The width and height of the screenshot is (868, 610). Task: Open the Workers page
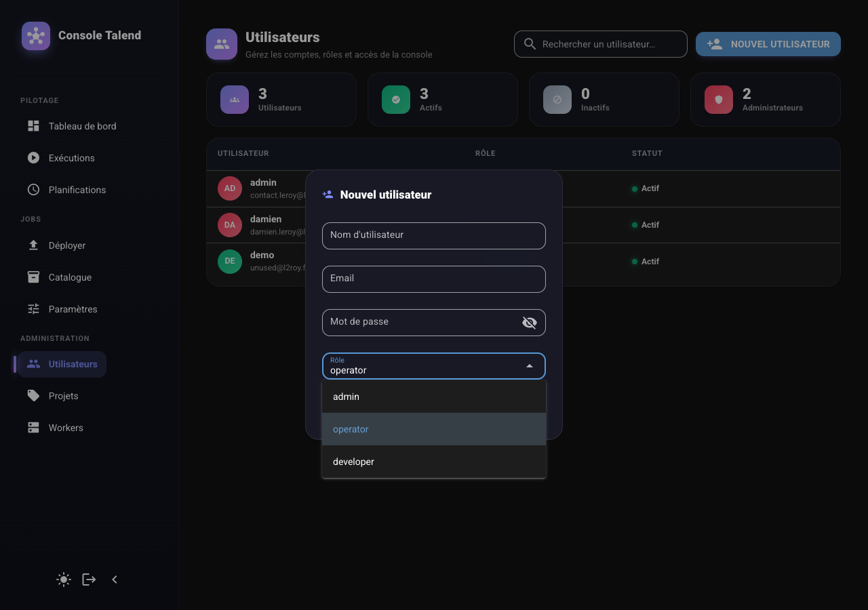click(x=66, y=428)
